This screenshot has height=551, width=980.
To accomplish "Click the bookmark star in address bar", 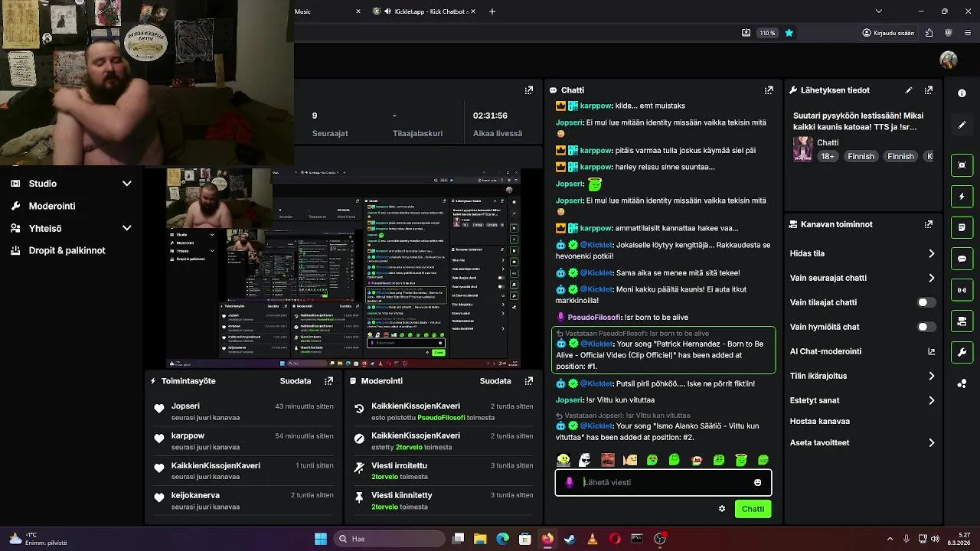I will click(789, 33).
